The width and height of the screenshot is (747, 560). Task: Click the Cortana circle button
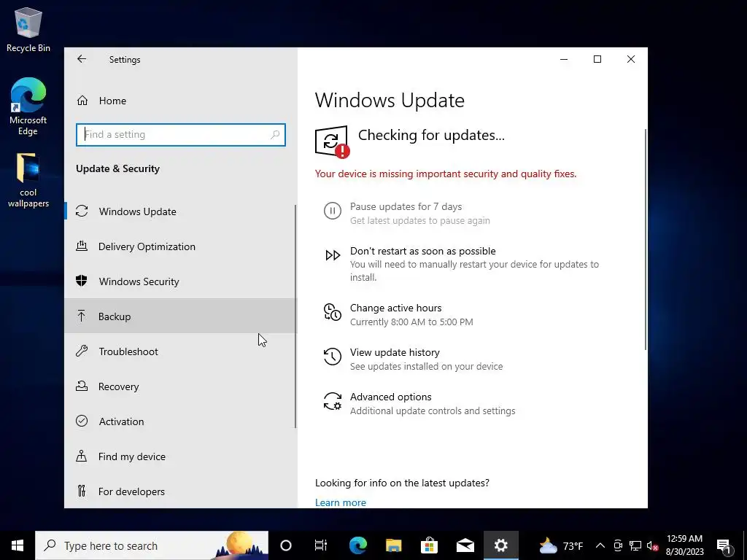pyautogui.click(x=286, y=545)
